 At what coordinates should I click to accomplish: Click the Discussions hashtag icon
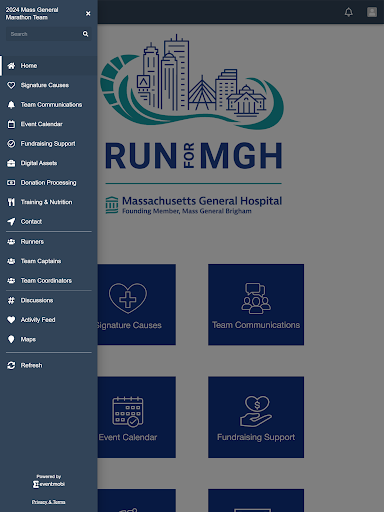(11, 300)
